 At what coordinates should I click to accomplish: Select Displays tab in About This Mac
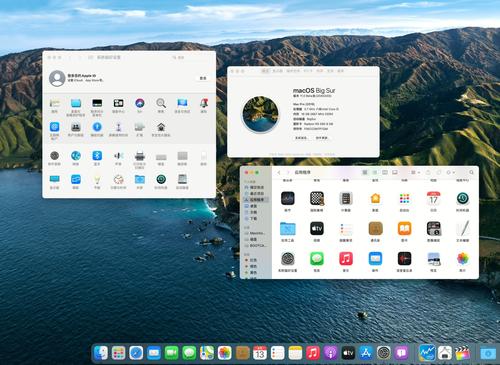pos(277,71)
